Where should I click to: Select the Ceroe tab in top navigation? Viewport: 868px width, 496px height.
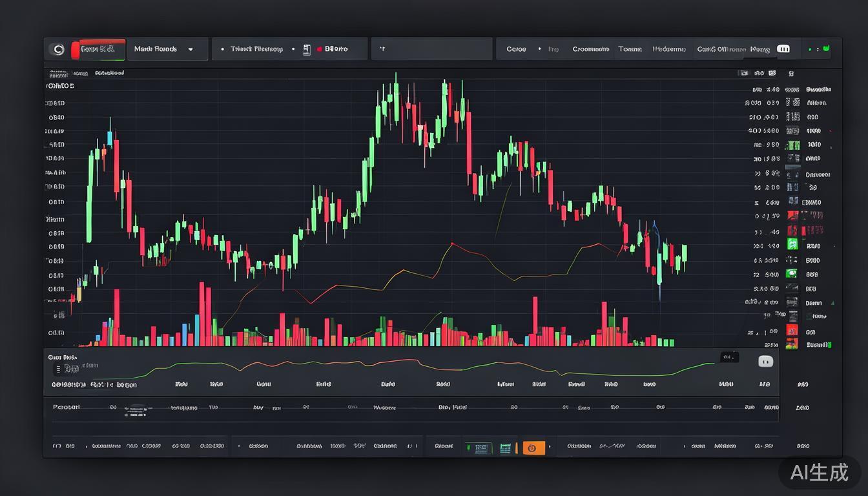(x=516, y=49)
